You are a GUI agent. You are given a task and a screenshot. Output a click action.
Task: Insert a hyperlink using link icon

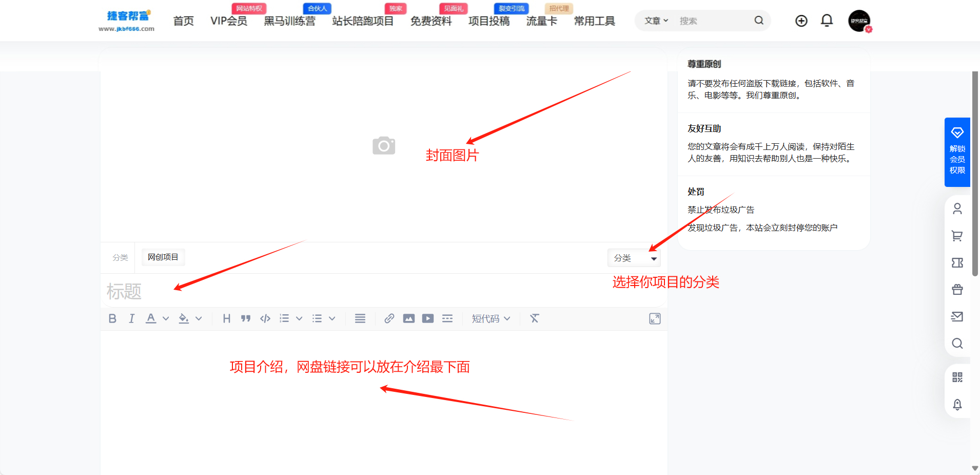tap(389, 318)
